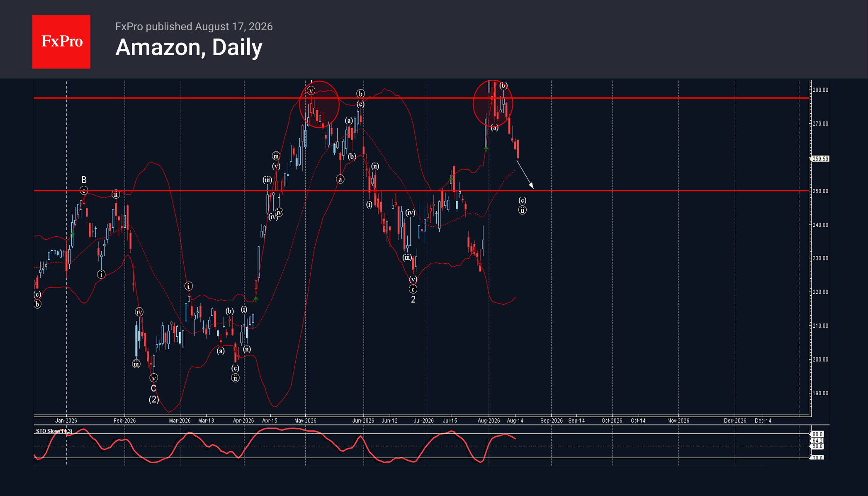Click the Oct-2026 date label
868x496 pixels.
(612, 421)
